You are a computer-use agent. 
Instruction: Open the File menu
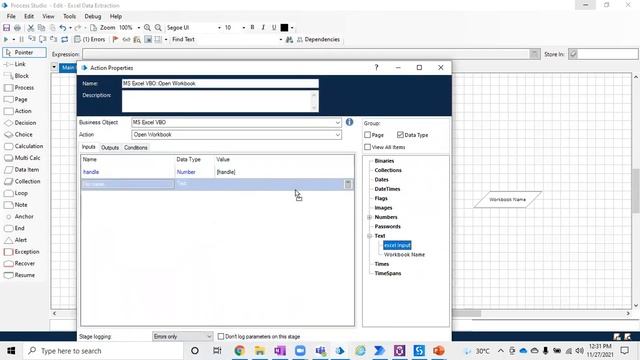click(x=11, y=16)
